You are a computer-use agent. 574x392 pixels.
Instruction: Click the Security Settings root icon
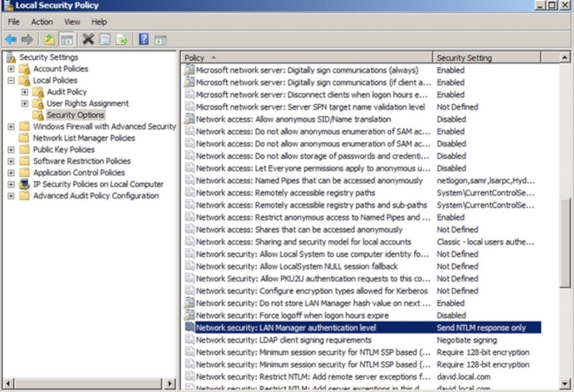[x=11, y=57]
